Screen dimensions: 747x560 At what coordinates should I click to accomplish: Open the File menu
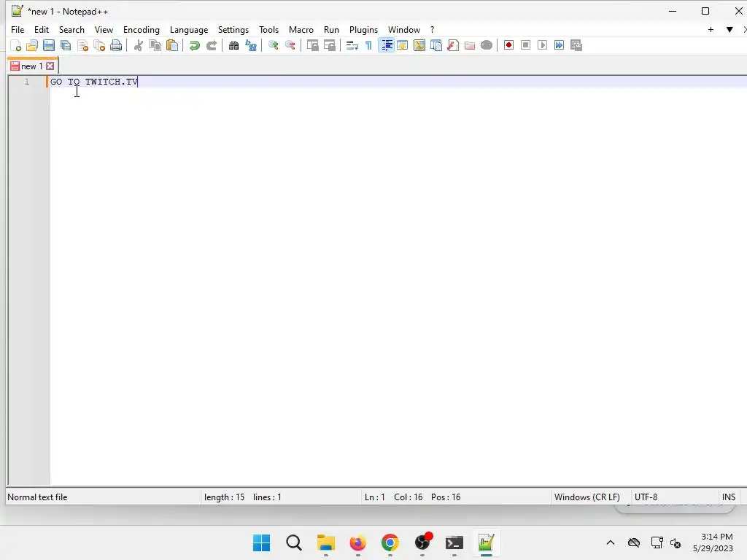click(x=18, y=29)
